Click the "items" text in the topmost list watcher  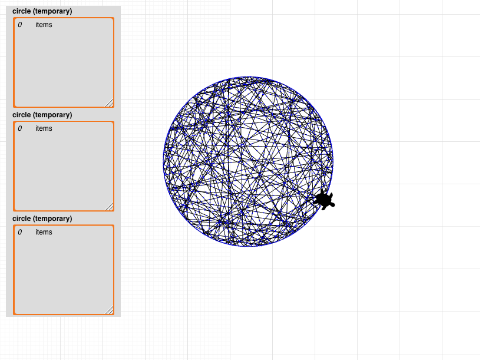(x=44, y=25)
